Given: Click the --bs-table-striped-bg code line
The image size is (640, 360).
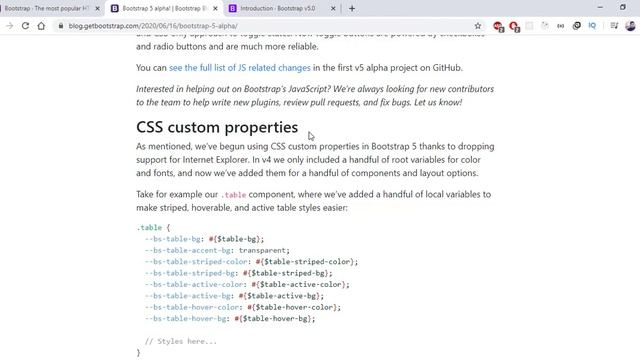Looking at the screenshot, I should 238,273.
